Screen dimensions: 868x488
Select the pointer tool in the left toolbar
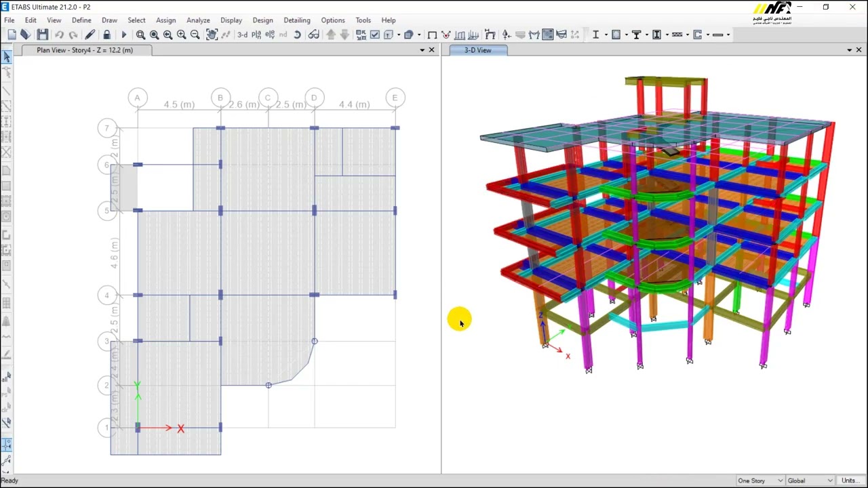click(7, 58)
